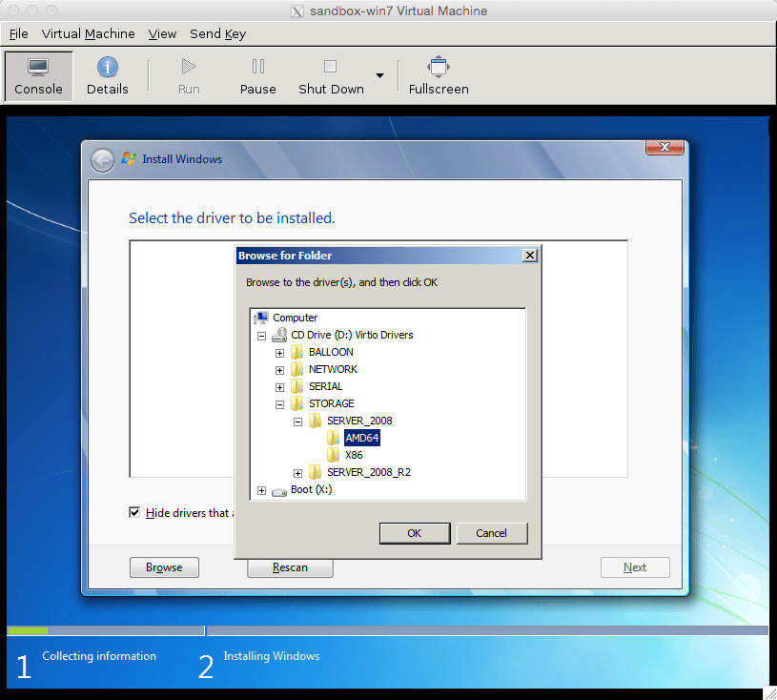Viewport: 777px width, 700px height.
Task: Collapse the CD Drive (D:) node
Action: [261, 336]
